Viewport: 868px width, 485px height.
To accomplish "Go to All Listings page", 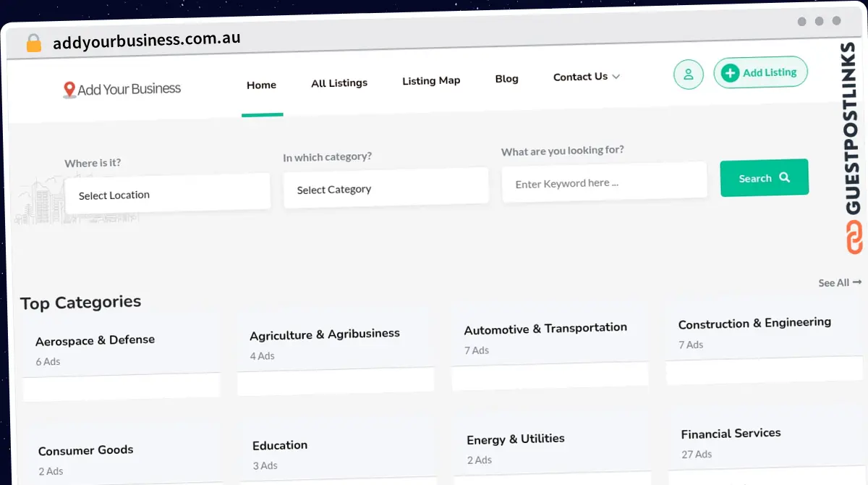I will [339, 83].
